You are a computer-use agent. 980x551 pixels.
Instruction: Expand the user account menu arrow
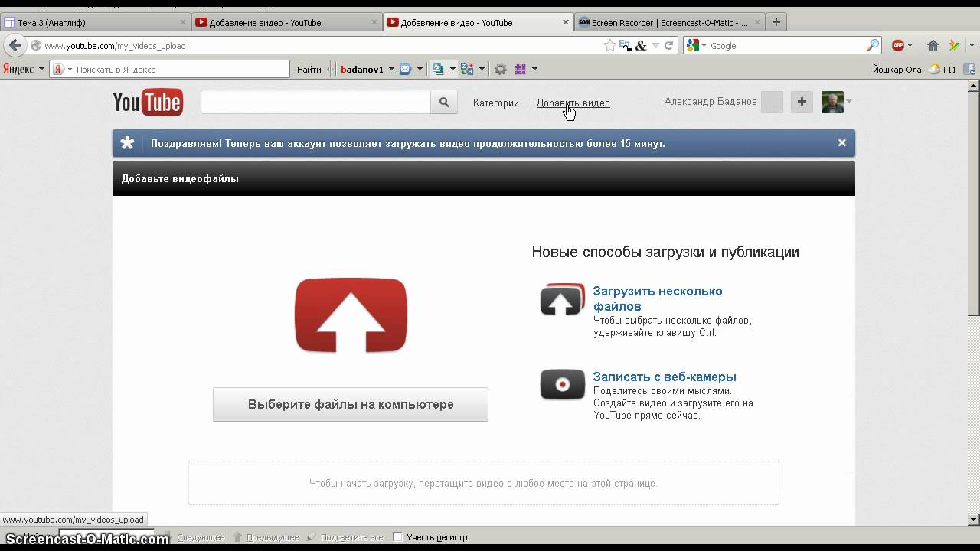coord(848,102)
